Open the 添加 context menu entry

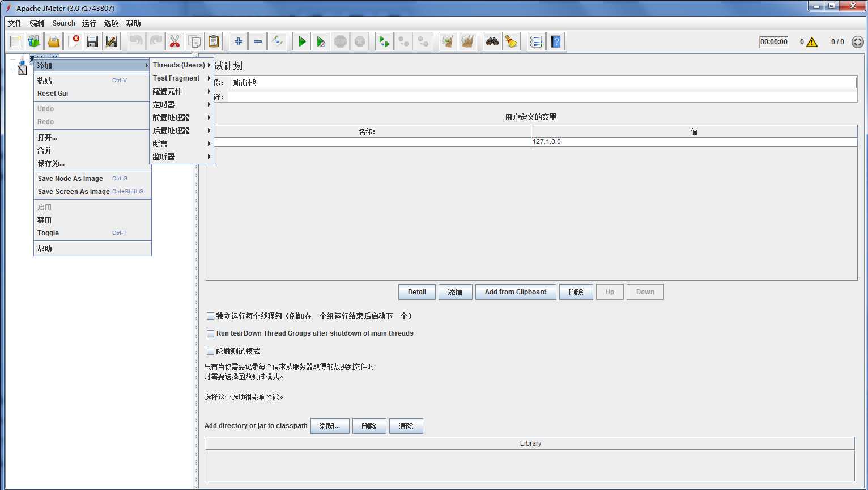coord(92,65)
